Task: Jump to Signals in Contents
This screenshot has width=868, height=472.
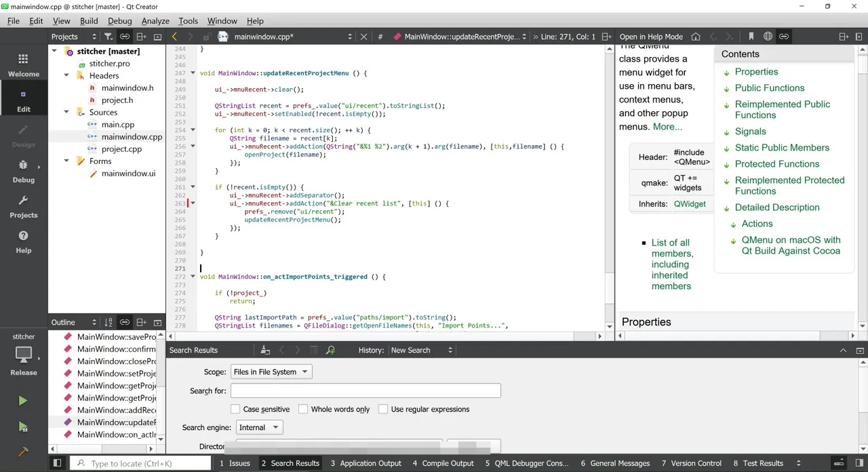Action: click(x=750, y=132)
